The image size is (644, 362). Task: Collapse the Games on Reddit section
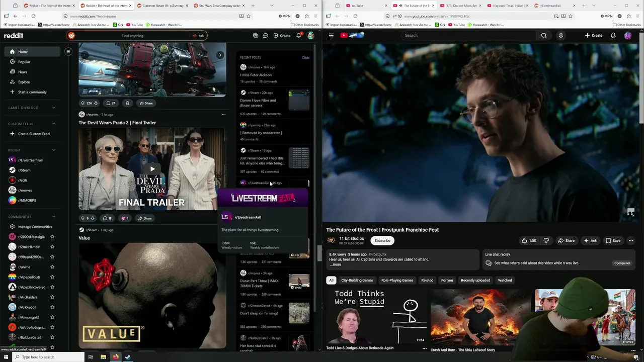coord(54,108)
